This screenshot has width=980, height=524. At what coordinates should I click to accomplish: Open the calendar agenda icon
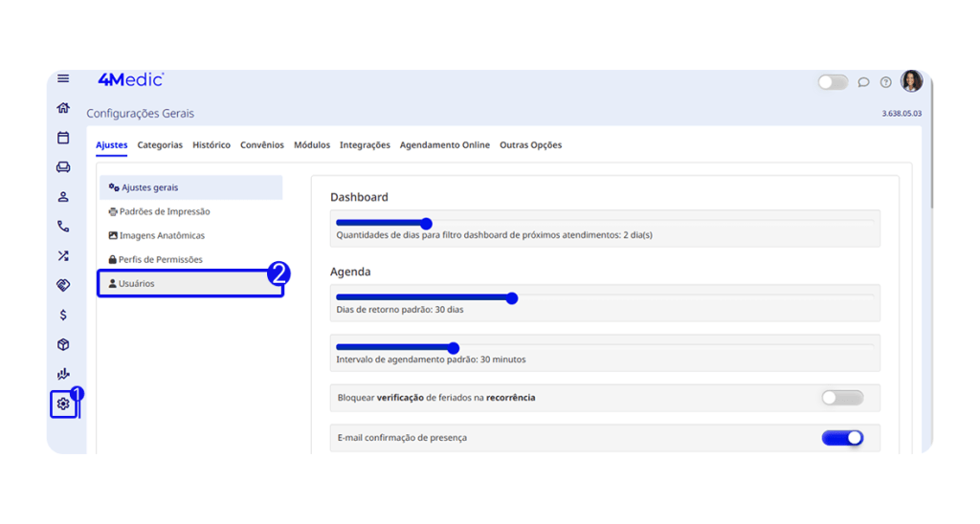point(63,138)
